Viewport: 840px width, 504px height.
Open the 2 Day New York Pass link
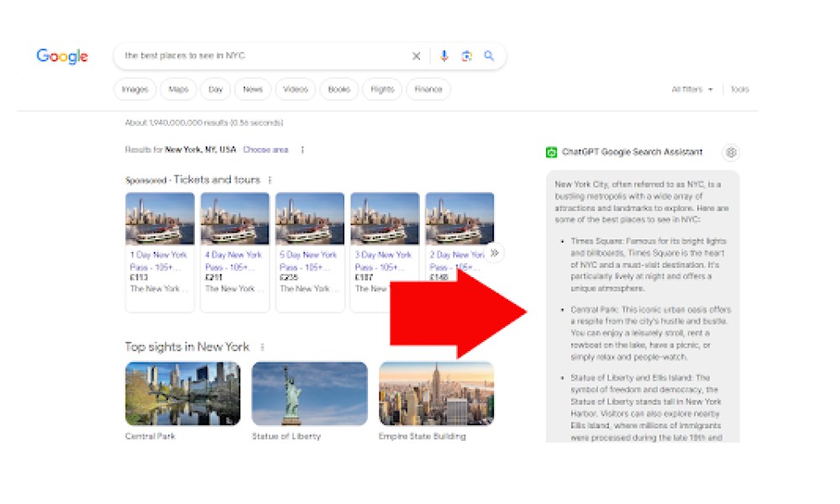coord(456,261)
